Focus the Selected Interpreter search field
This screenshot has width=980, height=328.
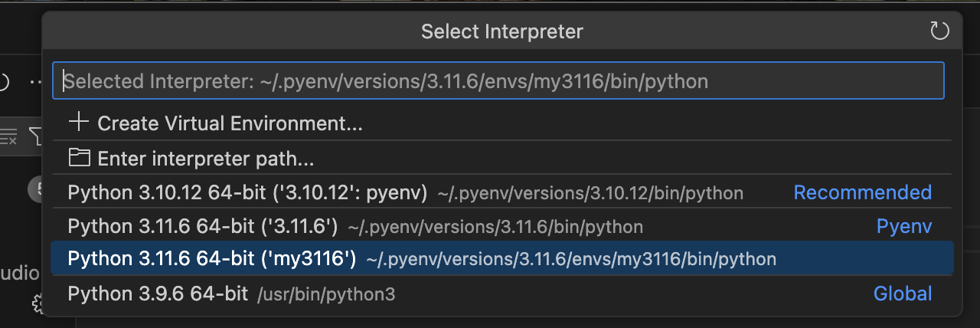[498, 81]
